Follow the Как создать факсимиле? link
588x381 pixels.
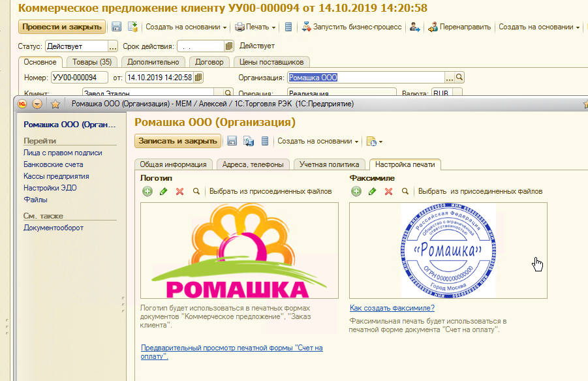[x=392, y=308]
